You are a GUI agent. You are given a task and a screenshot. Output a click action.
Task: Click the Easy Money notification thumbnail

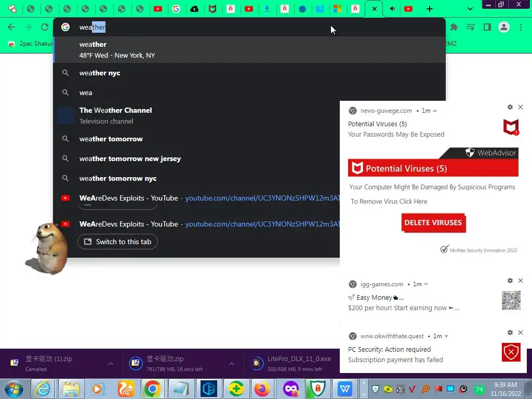pyautogui.click(x=511, y=300)
